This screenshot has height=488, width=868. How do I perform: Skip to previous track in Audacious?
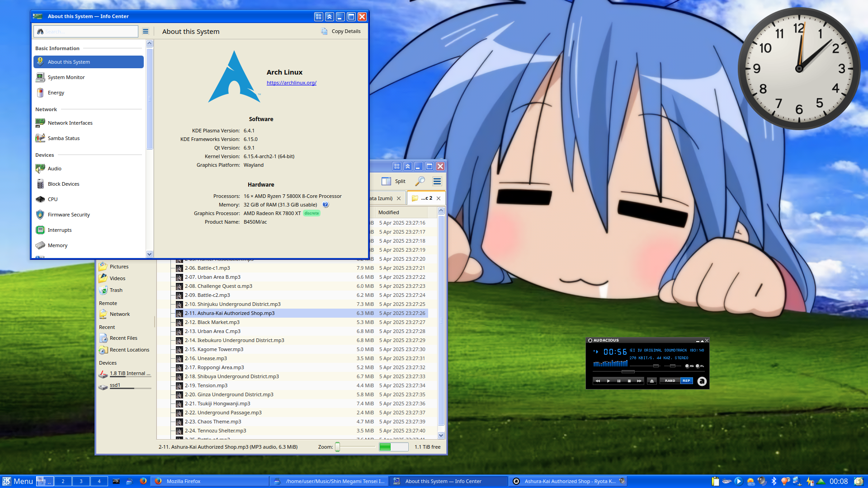[598, 381]
